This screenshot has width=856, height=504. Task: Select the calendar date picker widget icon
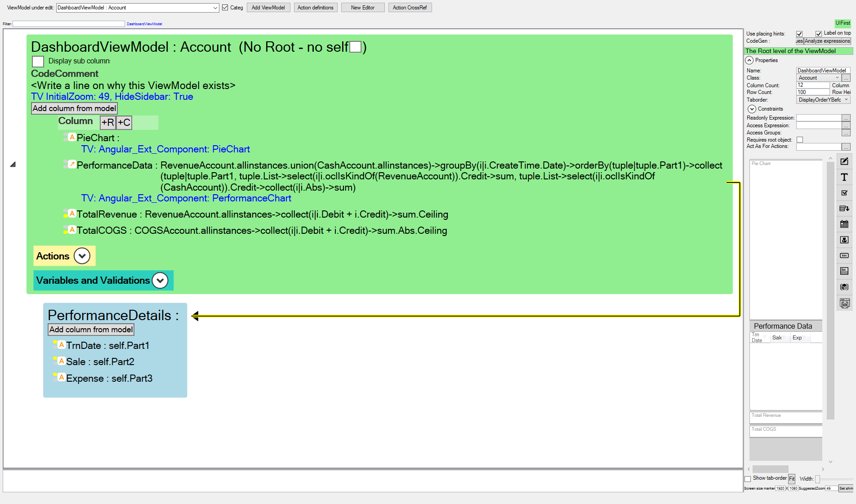(x=844, y=224)
